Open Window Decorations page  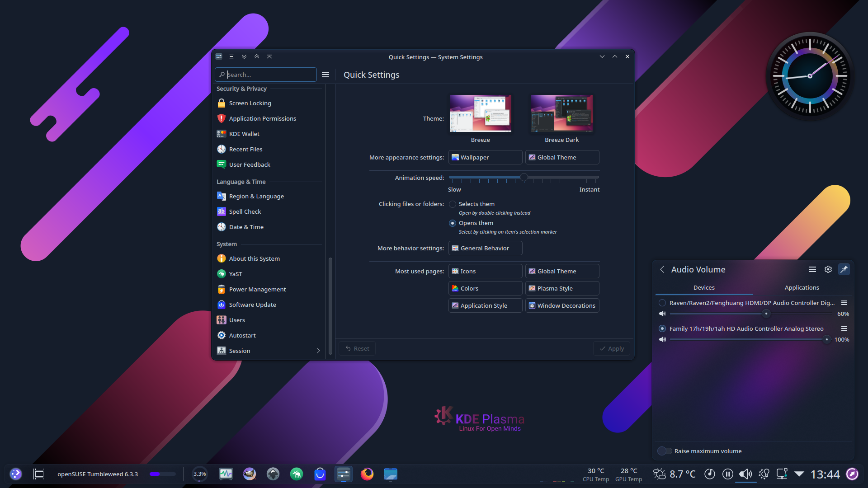pyautogui.click(x=562, y=305)
